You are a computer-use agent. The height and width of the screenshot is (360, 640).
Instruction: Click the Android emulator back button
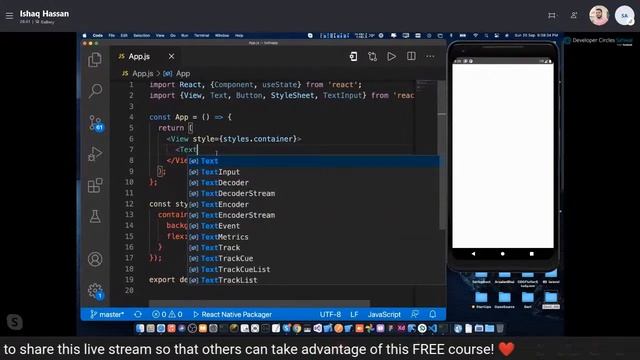coord(473,253)
